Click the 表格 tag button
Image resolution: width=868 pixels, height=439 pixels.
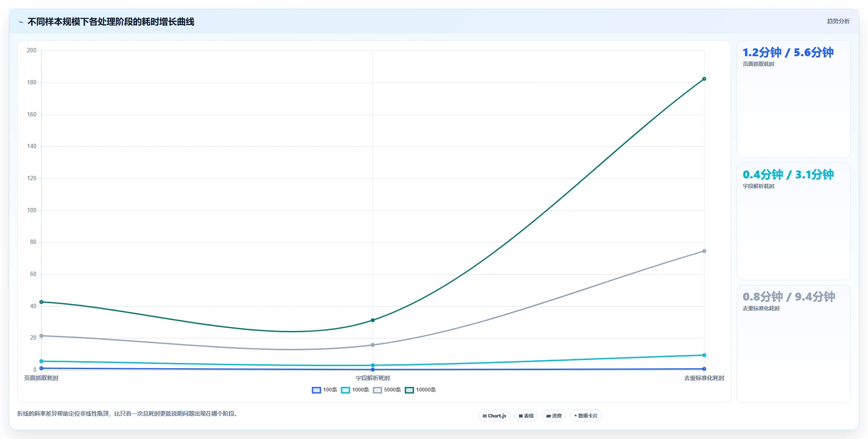[526, 416]
